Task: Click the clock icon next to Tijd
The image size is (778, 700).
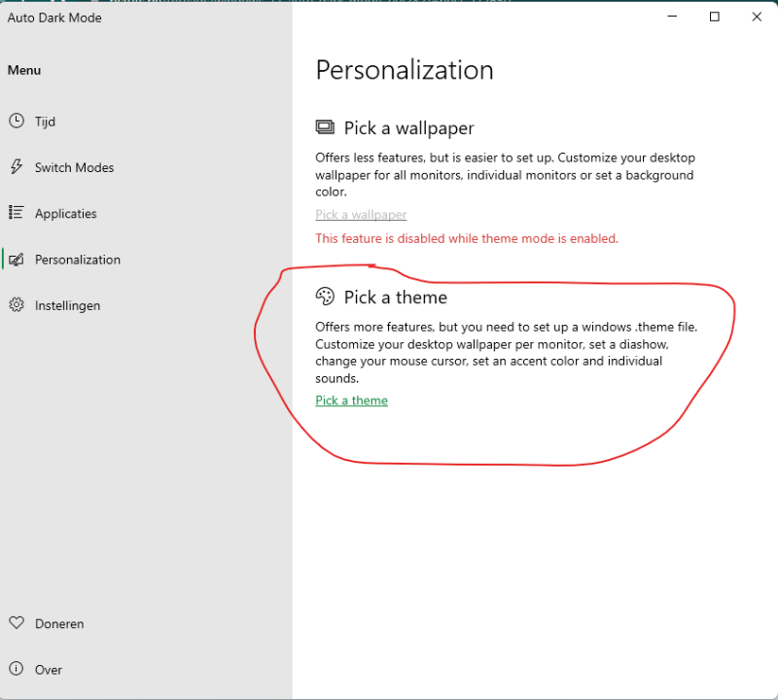Action: tap(17, 122)
